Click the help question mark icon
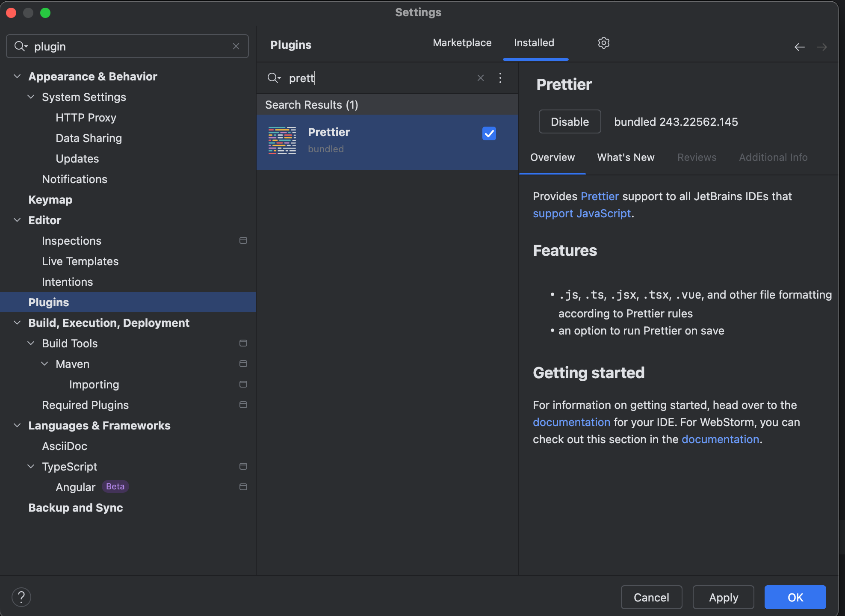845x616 pixels. pyautogui.click(x=21, y=597)
